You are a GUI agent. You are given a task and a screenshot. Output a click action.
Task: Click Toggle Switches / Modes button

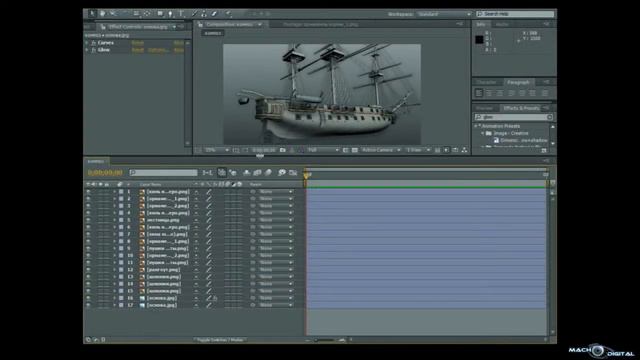(220, 340)
